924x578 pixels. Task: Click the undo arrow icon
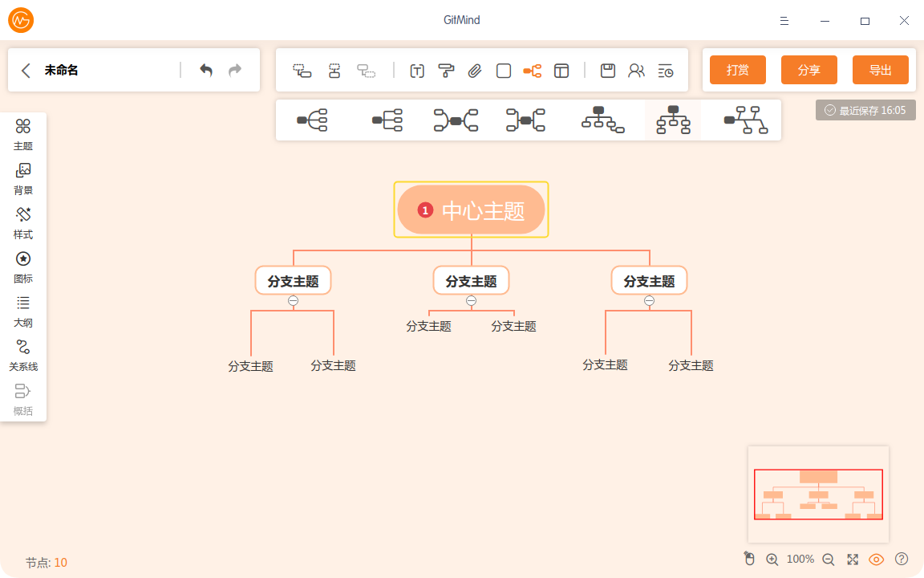206,71
